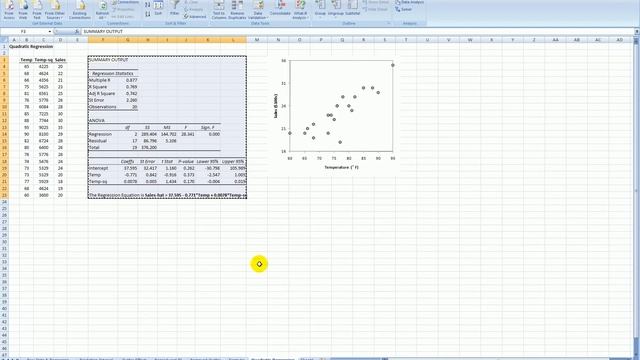Sort descending Z to A
The width and height of the screenshot is (640, 360).
pos(147,14)
